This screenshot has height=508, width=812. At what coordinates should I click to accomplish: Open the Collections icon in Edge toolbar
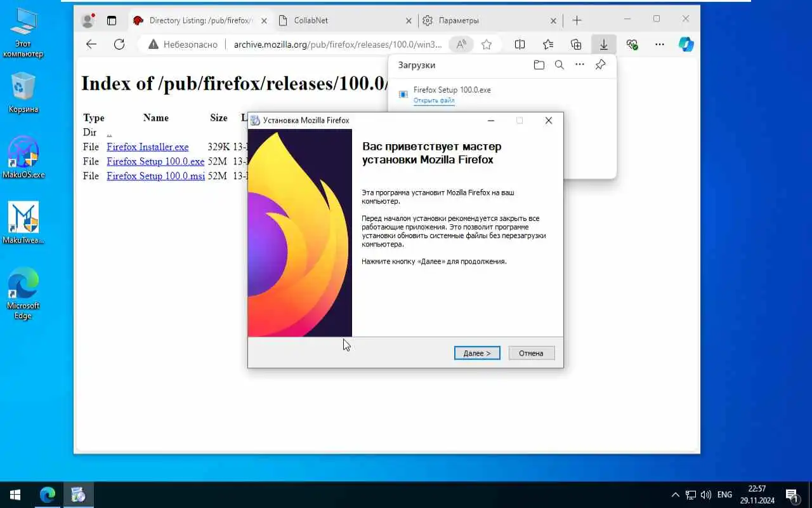pos(576,44)
